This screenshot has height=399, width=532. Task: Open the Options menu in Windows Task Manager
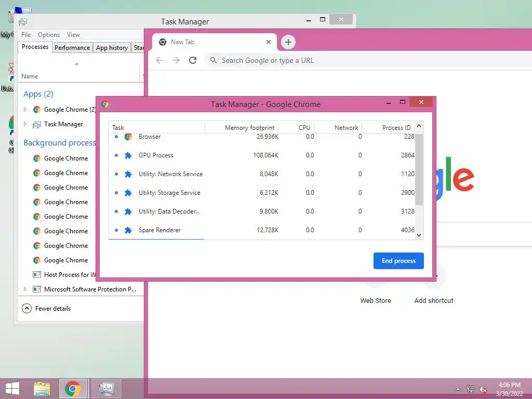click(x=48, y=35)
